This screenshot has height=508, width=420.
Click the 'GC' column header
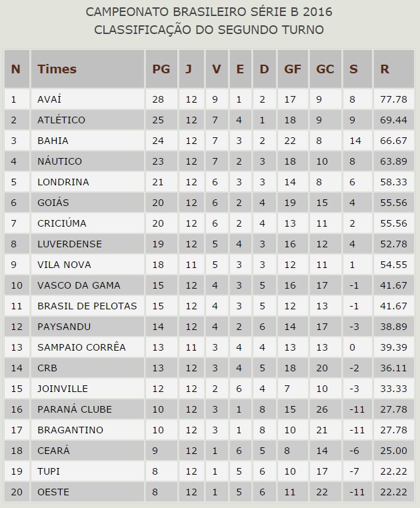tap(325, 69)
